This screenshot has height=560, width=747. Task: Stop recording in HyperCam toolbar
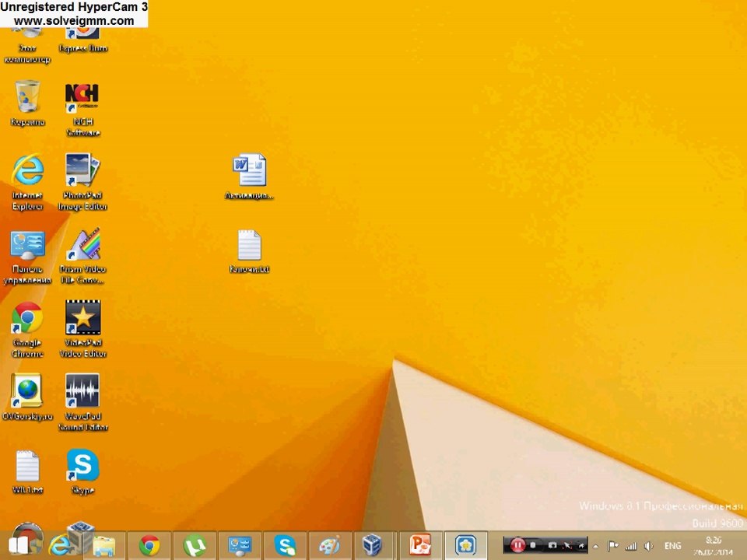[534, 545]
